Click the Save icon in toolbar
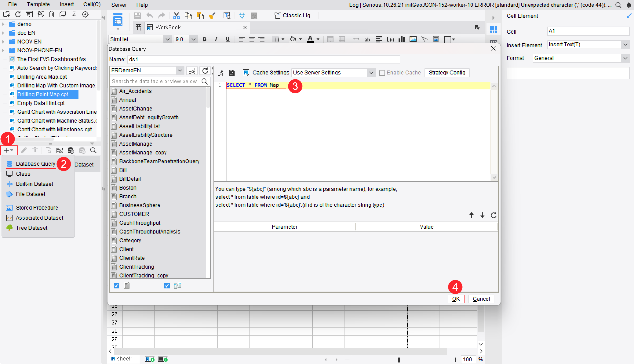Viewport: 634px width, 364px height. click(138, 16)
